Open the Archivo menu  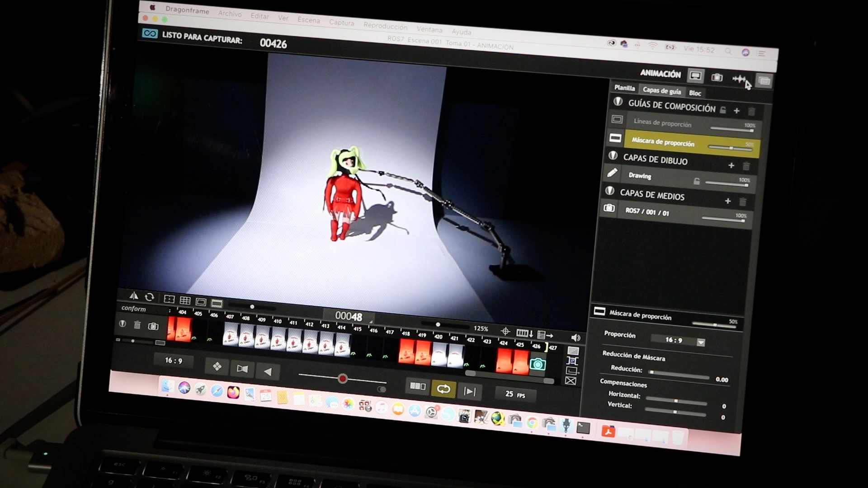(230, 14)
